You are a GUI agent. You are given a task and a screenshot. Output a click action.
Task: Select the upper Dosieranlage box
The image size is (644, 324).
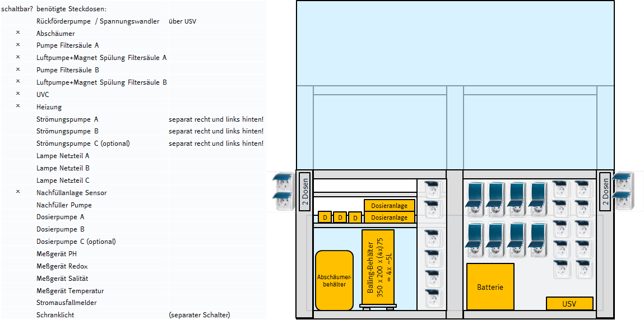point(390,206)
